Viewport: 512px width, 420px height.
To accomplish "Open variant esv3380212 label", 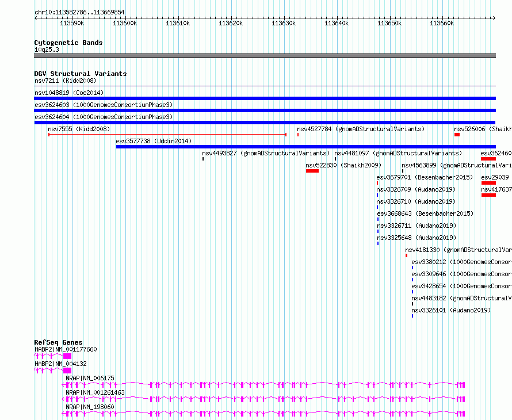I will click(x=461, y=262).
